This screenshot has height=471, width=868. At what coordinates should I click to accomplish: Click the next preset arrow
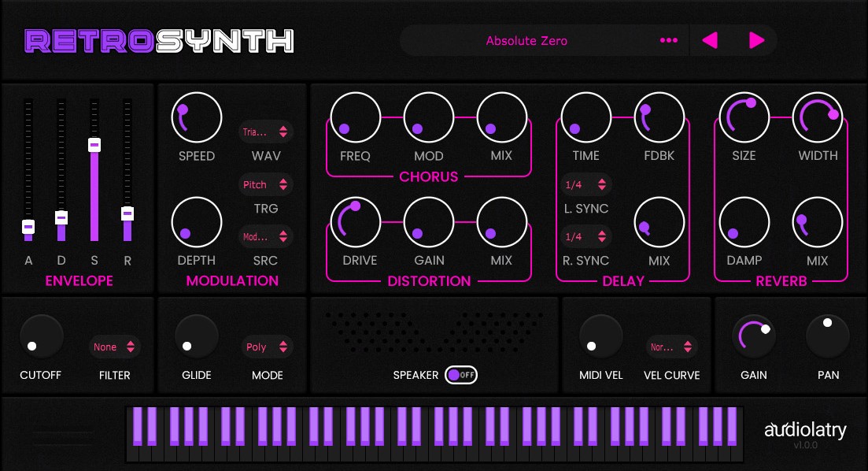coord(757,40)
